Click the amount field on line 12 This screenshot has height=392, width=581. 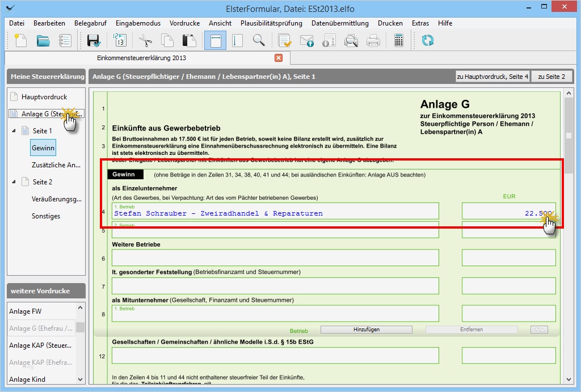[509, 356]
